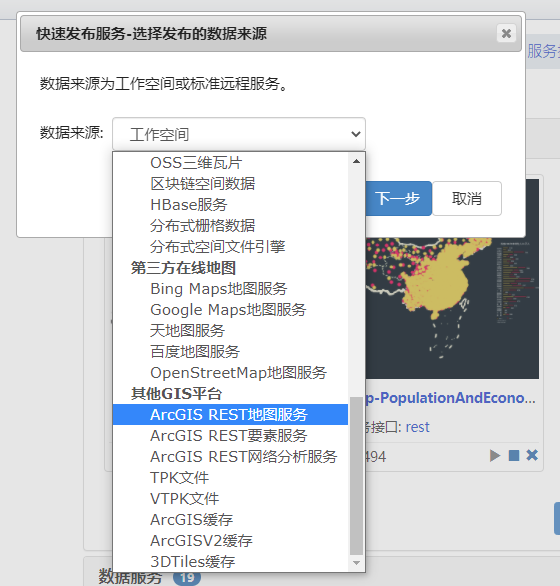Stop the service with the square icon
The width and height of the screenshot is (560, 586).
[x=514, y=456]
